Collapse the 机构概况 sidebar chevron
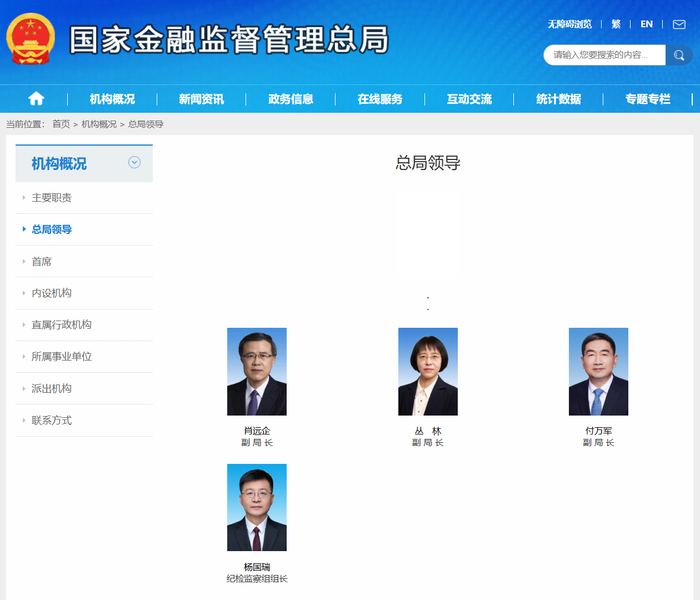 pos(134,162)
